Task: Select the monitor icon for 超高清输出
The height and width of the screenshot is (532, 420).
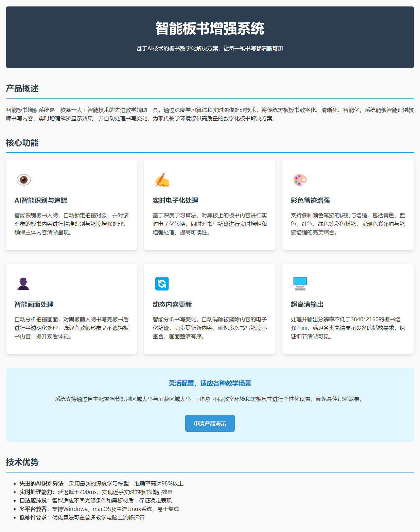Action: (x=299, y=284)
